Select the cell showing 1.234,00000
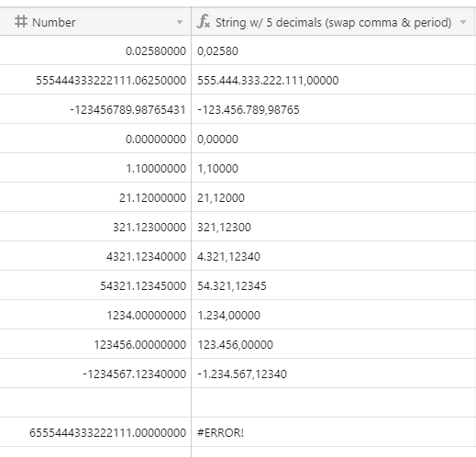 coord(334,315)
